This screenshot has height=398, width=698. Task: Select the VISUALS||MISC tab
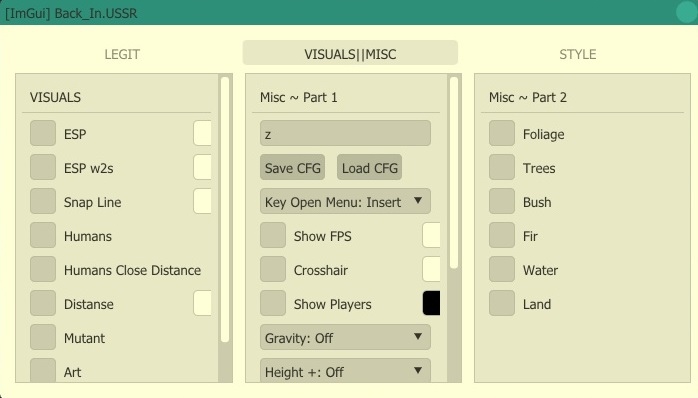tap(350, 53)
